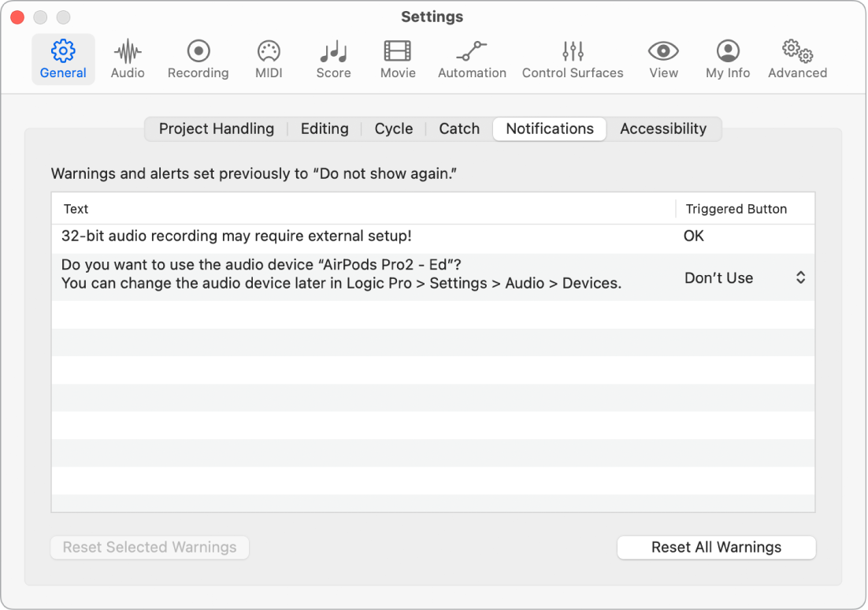Screen dimensions: 868x610
Task: Open the Control Surfaces settings pane
Action: tap(573, 59)
